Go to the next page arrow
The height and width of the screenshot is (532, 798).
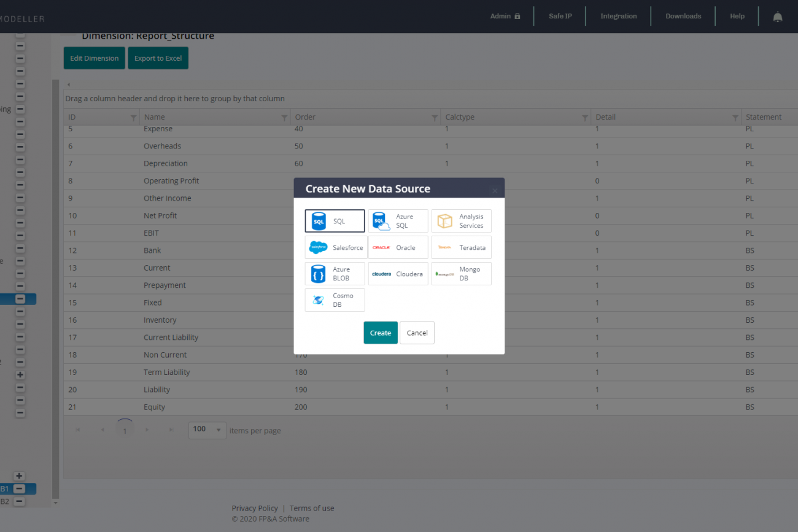pos(147,430)
